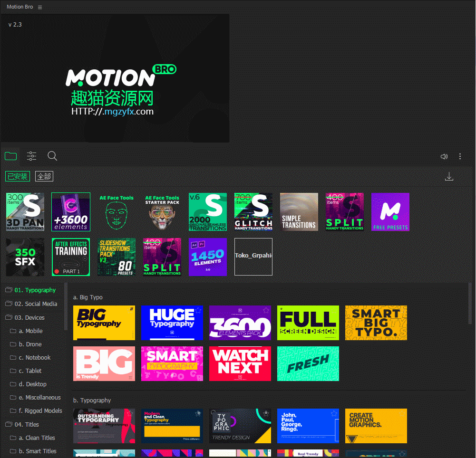Click the download packs icon
The height and width of the screenshot is (458, 476).
[449, 177]
